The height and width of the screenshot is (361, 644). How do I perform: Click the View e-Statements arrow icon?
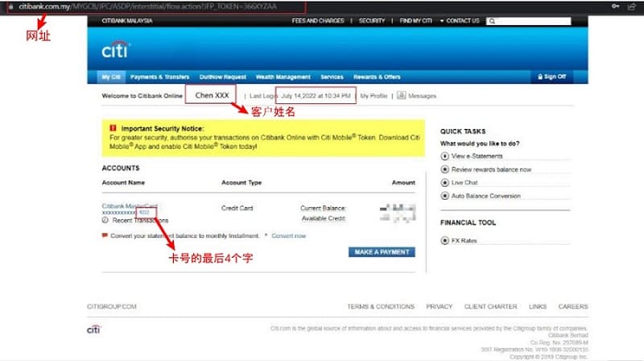(444, 156)
